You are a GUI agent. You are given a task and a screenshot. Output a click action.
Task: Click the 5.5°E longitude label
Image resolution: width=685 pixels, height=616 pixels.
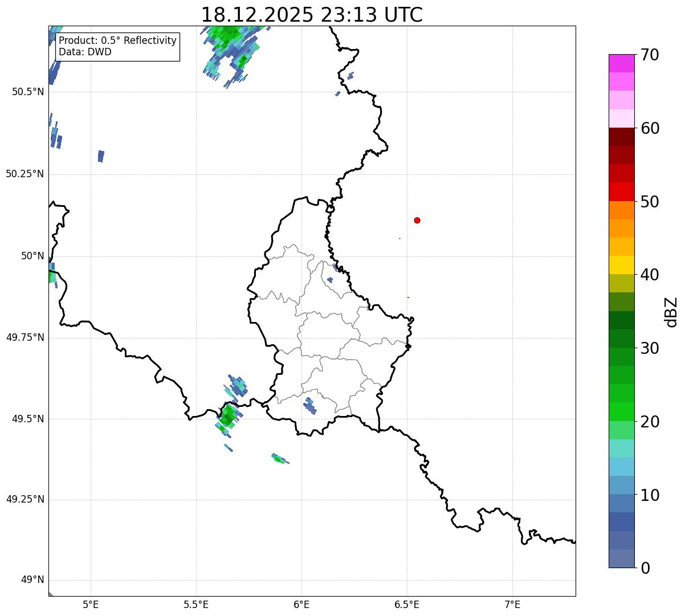(196, 604)
